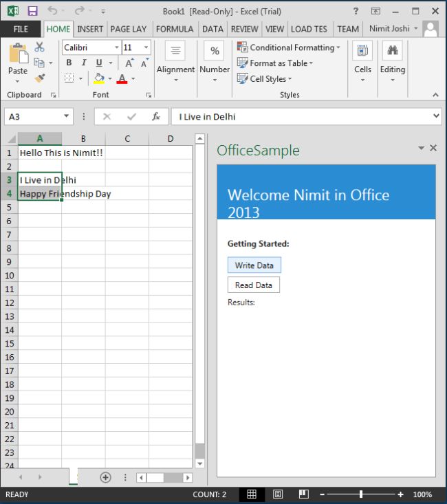Open Cell Styles gallery
The image size is (447, 504).
coord(265,79)
